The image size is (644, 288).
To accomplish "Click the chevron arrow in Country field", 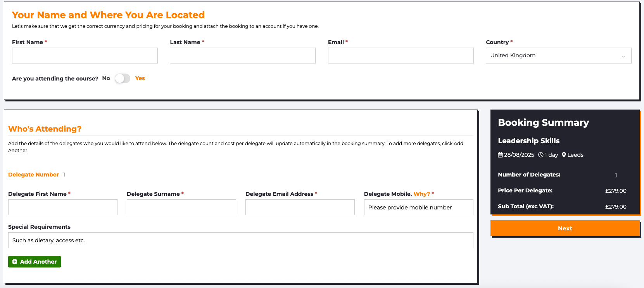I will pyautogui.click(x=623, y=57).
